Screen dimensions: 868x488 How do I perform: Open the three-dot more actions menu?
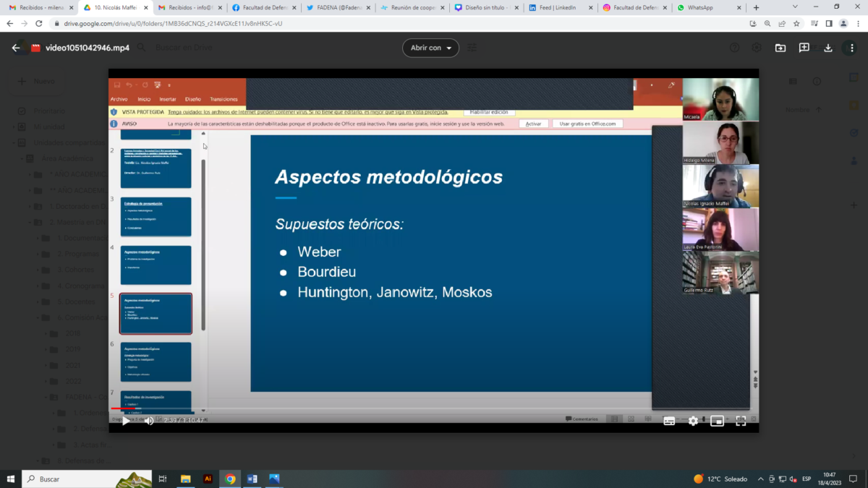click(x=853, y=48)
